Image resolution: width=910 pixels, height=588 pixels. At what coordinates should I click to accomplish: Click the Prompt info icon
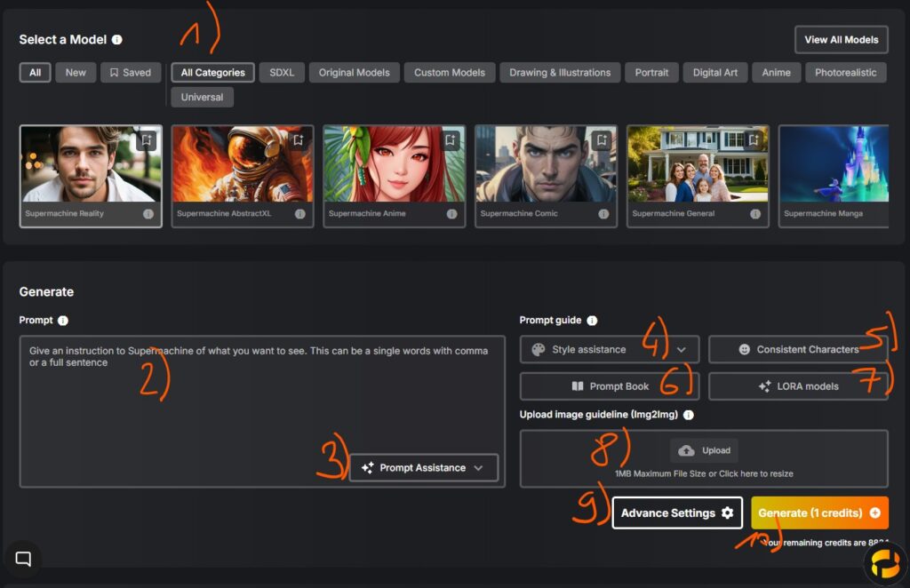point(63,321)
